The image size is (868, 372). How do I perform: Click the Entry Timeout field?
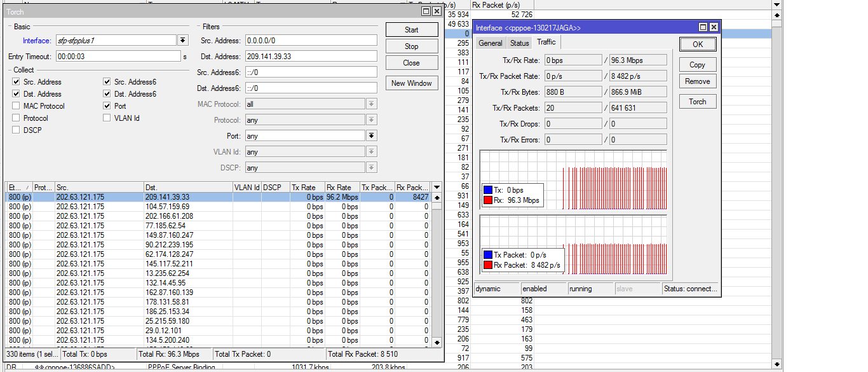click(x=118, y=56)
